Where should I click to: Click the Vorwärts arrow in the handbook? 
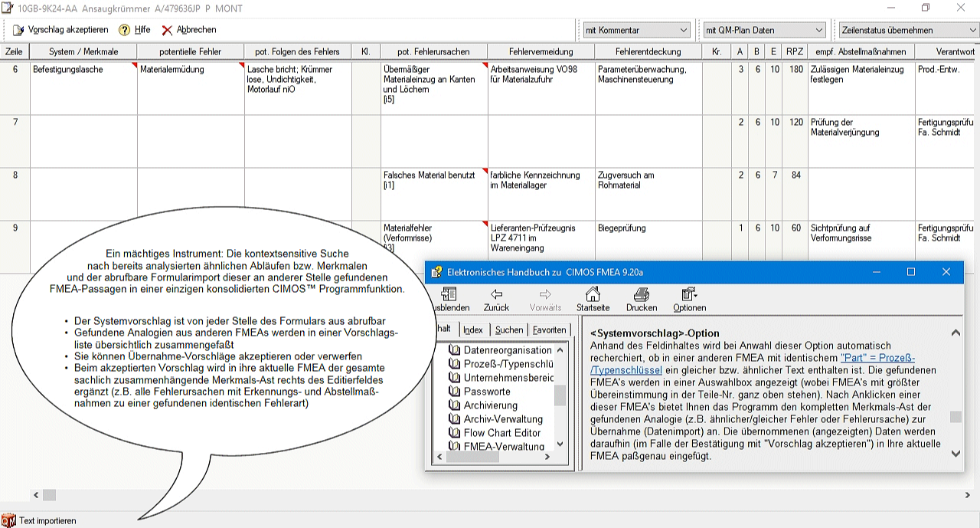click(x=545, y=294)
